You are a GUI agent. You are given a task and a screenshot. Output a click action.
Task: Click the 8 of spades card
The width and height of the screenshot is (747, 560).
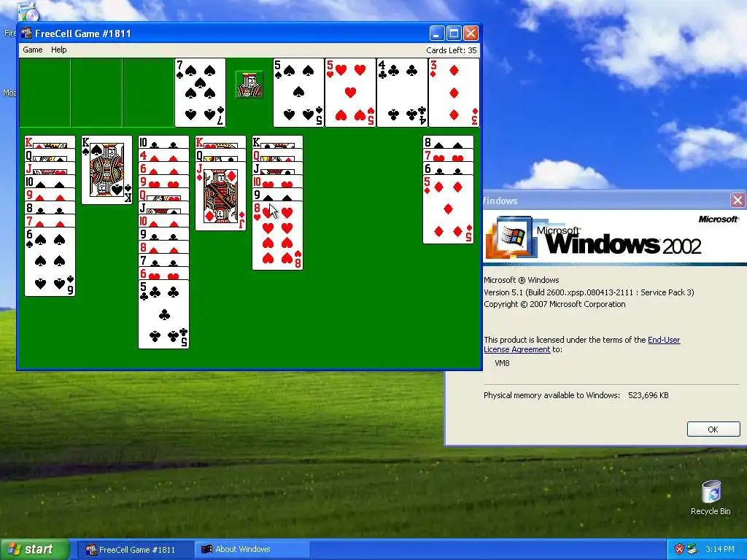449,142
